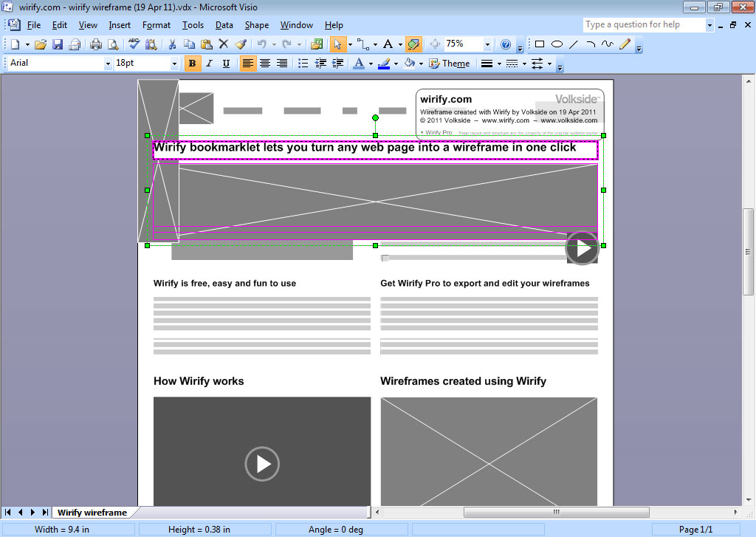This screenshot has height=537, width=756.
Task: Select the Pencil tool
Action: [625, 44]
